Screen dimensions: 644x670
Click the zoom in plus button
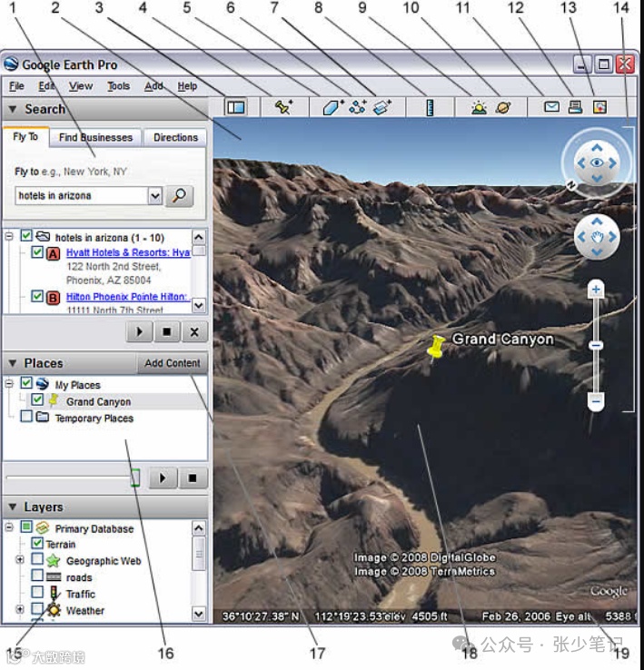point(596,290)
